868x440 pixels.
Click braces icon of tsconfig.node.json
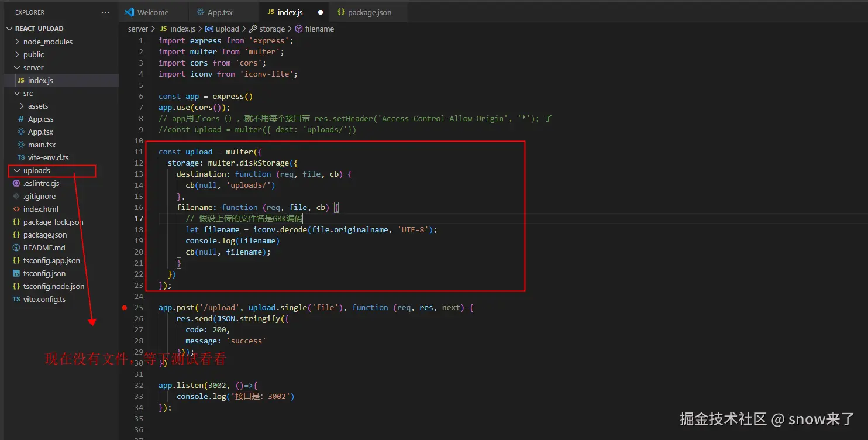click(x=16, y=286)
